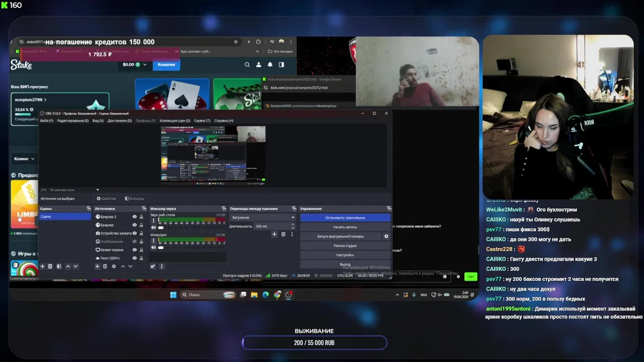Add a new source in Источники panel
The height and width of the screenshot is (362, 644).
click(x=97, y=266)
